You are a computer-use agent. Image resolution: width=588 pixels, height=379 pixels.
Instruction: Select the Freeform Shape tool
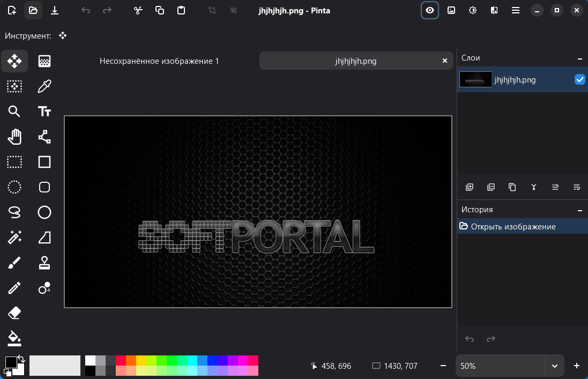[x=44, y=237]
